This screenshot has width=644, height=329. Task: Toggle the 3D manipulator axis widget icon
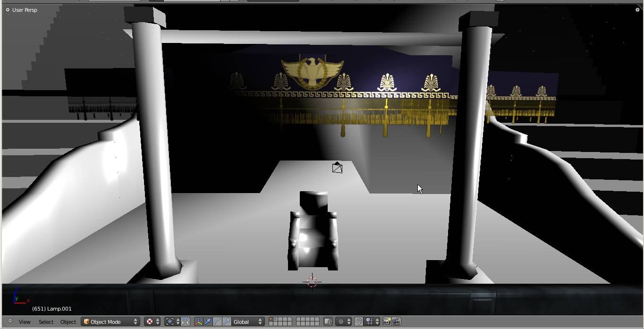(x=199, y=321)
